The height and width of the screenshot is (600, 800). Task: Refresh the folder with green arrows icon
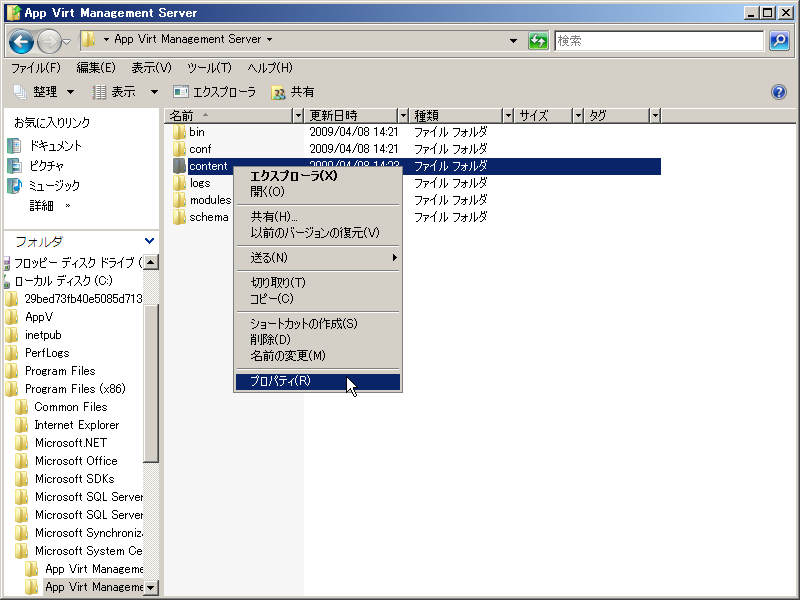point(538,40)
